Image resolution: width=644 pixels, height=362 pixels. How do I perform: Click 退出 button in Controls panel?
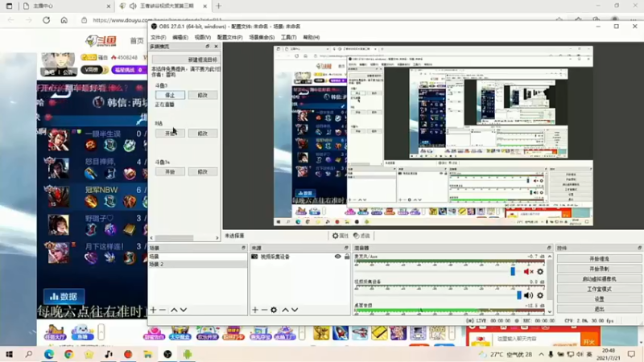[599, 309]
